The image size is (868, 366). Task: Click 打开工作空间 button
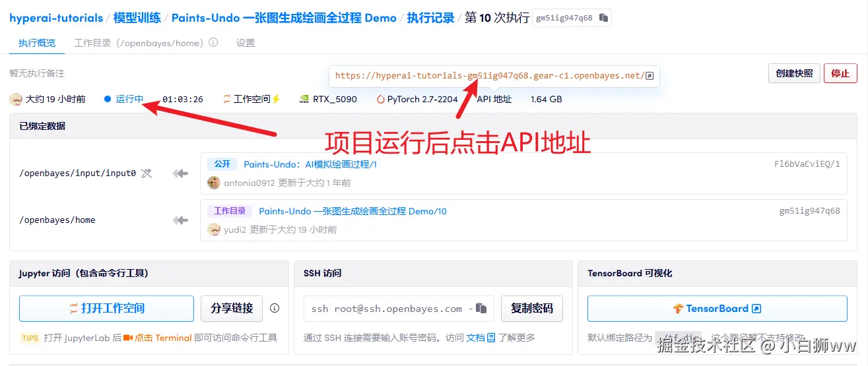(106, 308)
